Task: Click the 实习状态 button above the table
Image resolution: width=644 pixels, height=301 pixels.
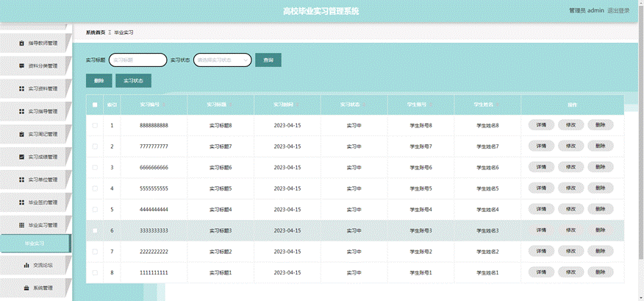Action: [134, 81]
